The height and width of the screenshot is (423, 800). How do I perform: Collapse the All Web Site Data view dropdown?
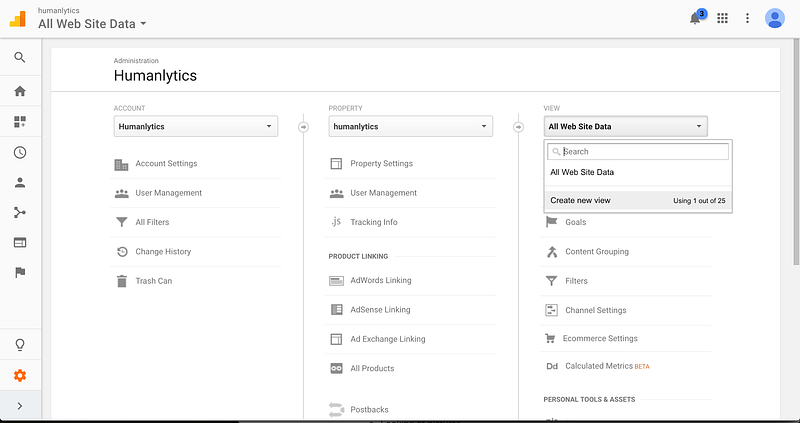click(x=626, y=127)
